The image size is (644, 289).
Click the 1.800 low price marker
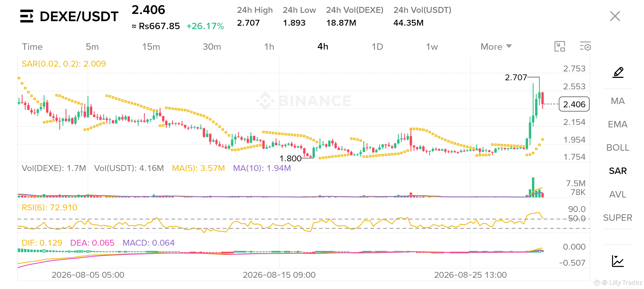coord(290,158)
